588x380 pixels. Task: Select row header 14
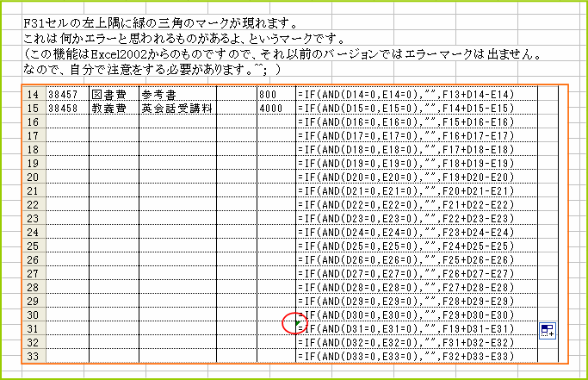(34, 94)
